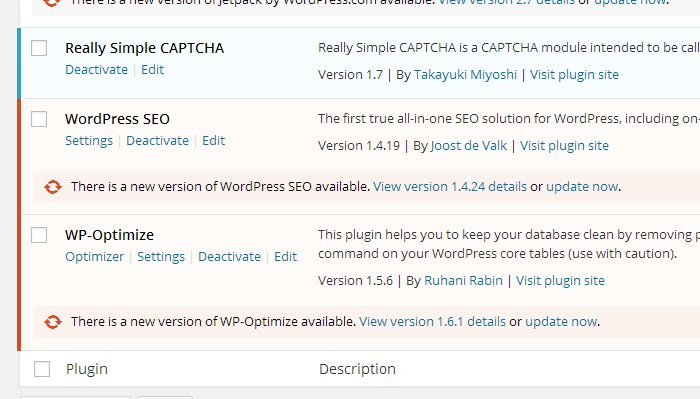Select the WP-Optimize plugin checkbox
Viewport: 700px width, 399px height.
[39, 235]
